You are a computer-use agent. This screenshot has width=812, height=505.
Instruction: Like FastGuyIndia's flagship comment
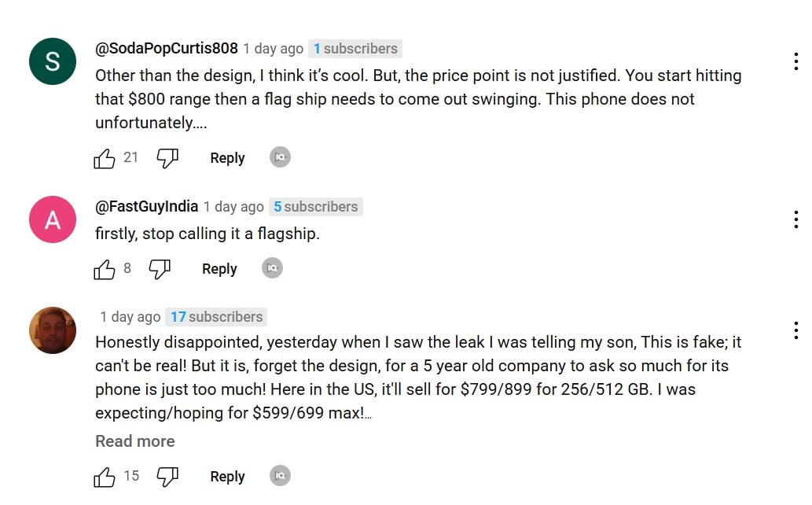tap(104, 269)
